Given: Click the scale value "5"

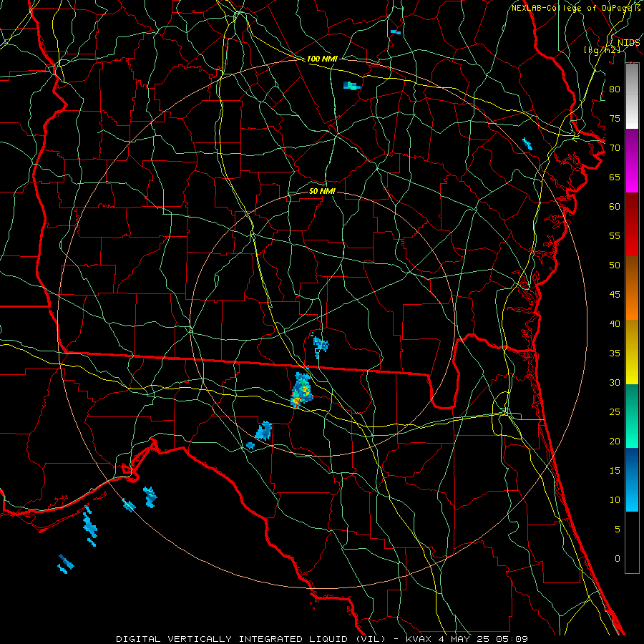Looking at the screenshot, I should tap(618, 530).
